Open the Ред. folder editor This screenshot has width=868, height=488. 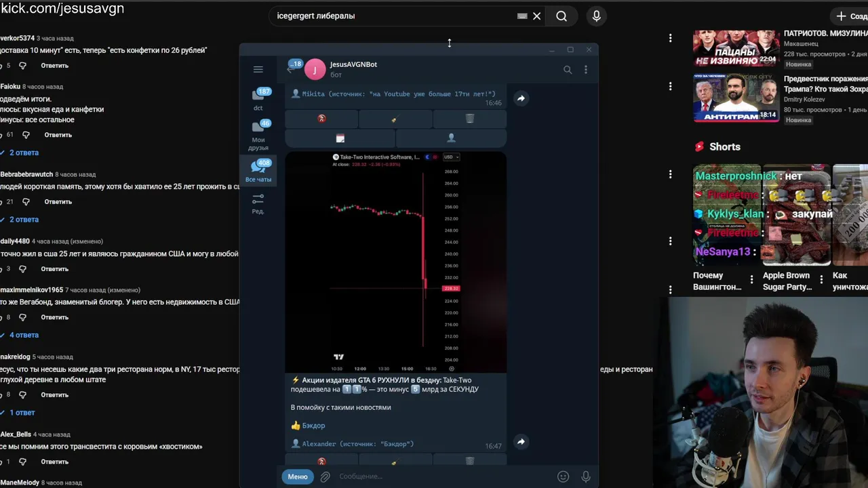(x=258, y=203)
